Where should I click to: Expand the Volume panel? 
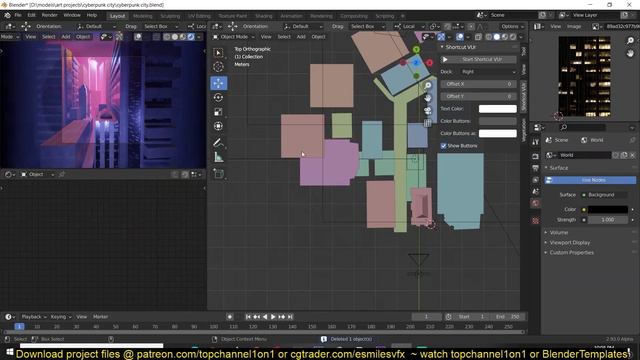tap(559, 232)
